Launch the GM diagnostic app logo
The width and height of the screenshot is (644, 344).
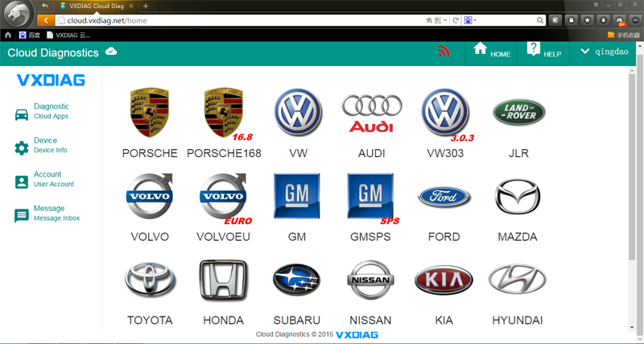pos(297,196)
